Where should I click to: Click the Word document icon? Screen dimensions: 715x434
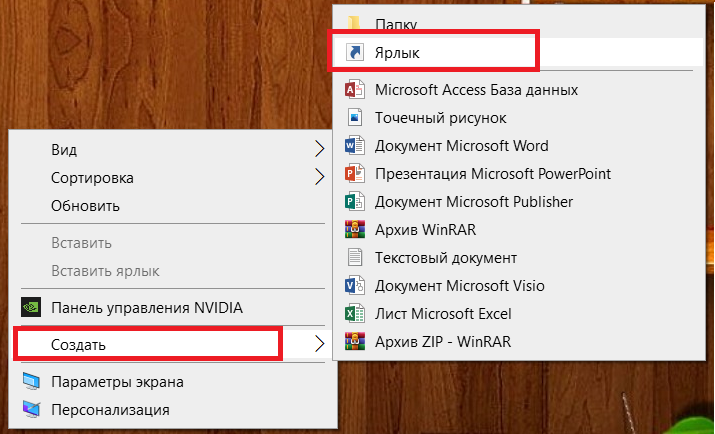pos(355,146)
